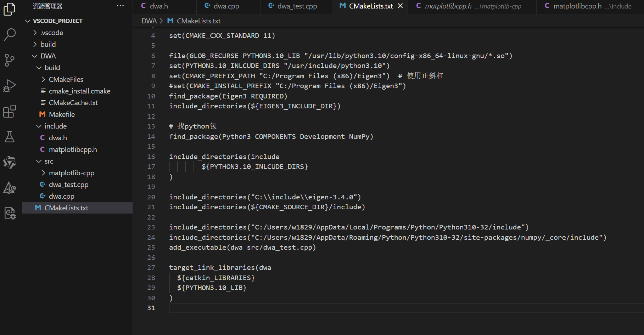Open dwa.h in the explorer tree
The width and height of the screenshot is (644, 335).
78,138
